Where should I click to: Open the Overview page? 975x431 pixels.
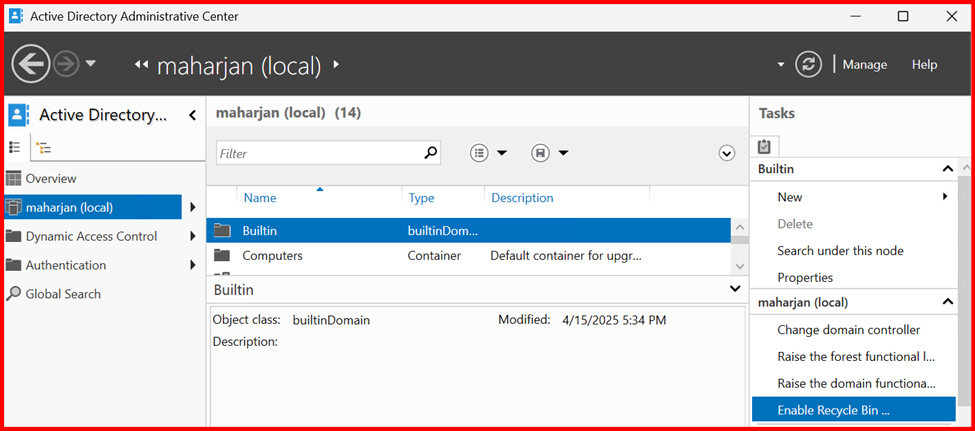(50, 178)
